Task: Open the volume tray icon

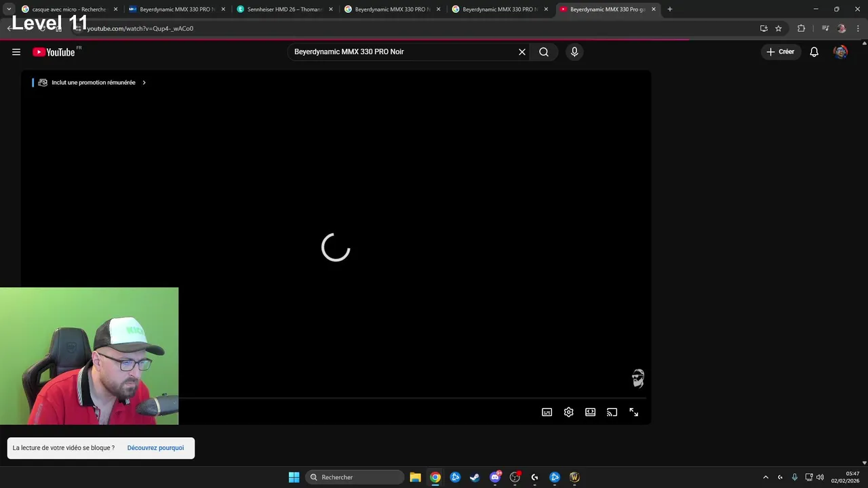Action: [x=820, y=477]
